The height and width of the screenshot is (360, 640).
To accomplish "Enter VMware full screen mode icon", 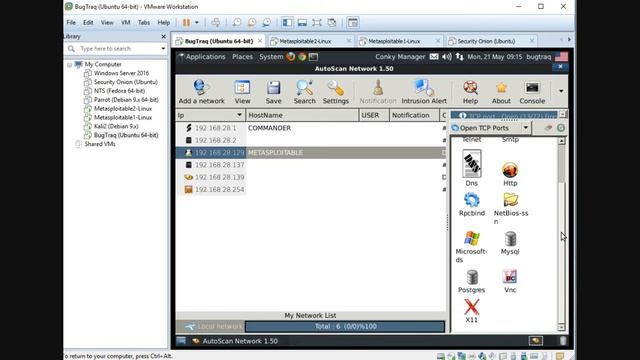I will pyautogui.click(x=317, y=22).
